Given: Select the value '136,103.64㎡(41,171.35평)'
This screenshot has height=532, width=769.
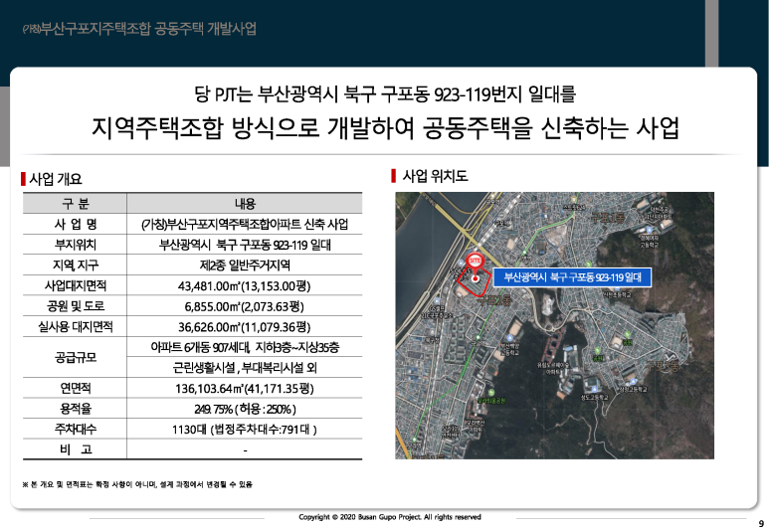Looking at the screenshot, I should tap(245, 389).
